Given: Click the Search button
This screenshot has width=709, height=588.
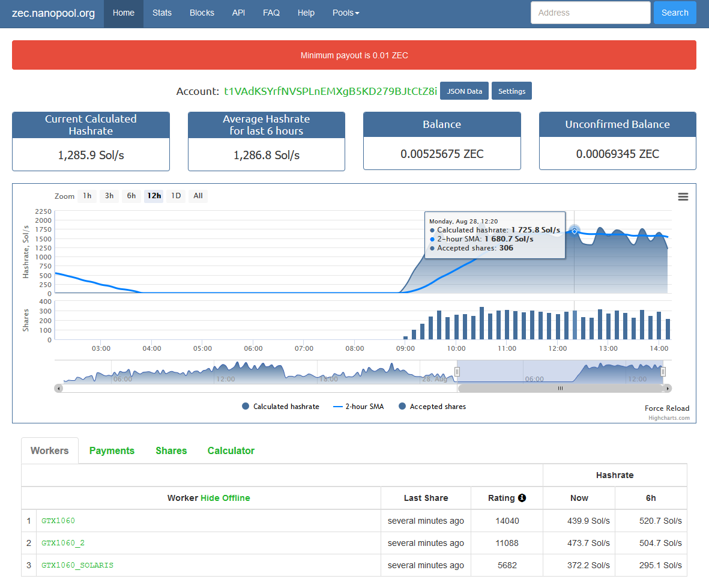Looking at the screenshot, I should coord(675,13).
